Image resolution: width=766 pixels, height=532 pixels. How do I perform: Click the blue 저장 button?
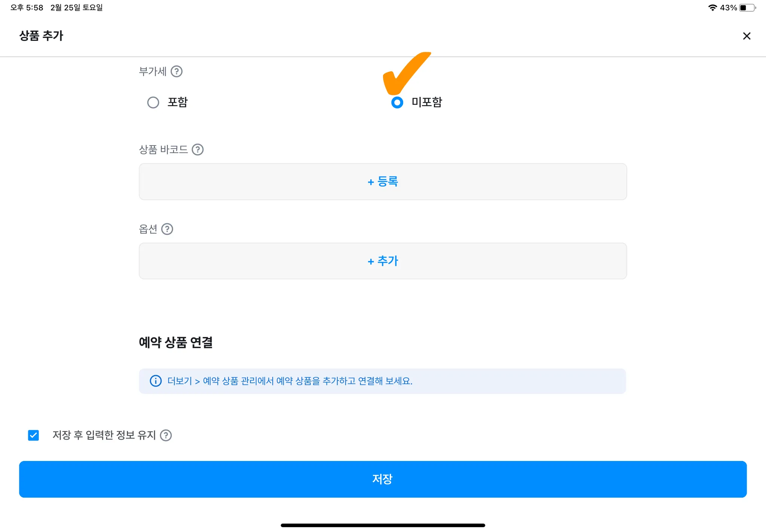click(383, 479)
